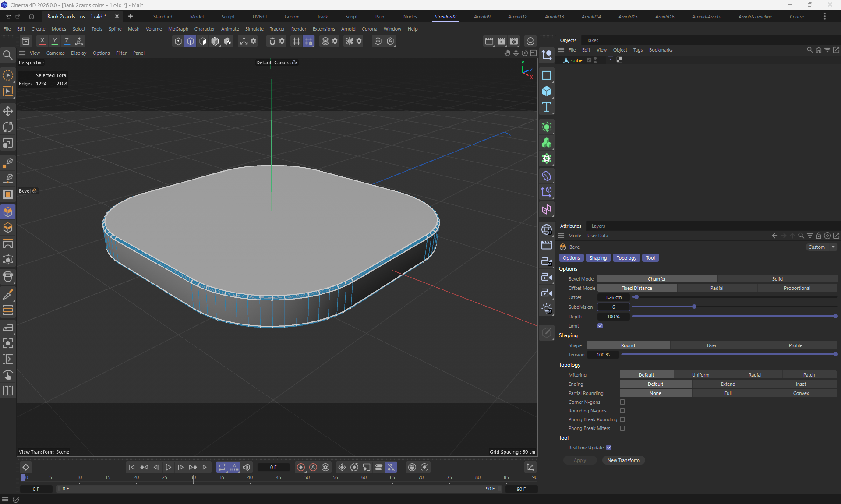Viewport: 841px width, 504px height.
Task: Click the New Transform button
Action: 623,460
